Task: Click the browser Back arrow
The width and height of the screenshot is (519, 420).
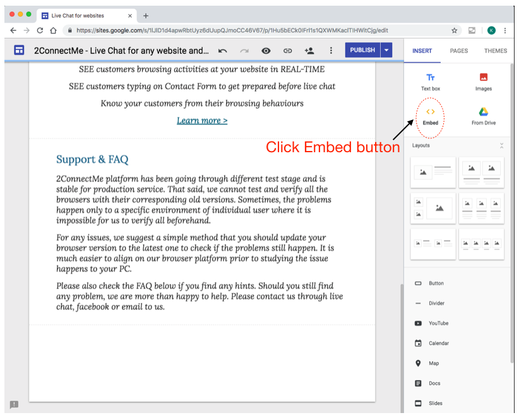Action: (13, 30)
